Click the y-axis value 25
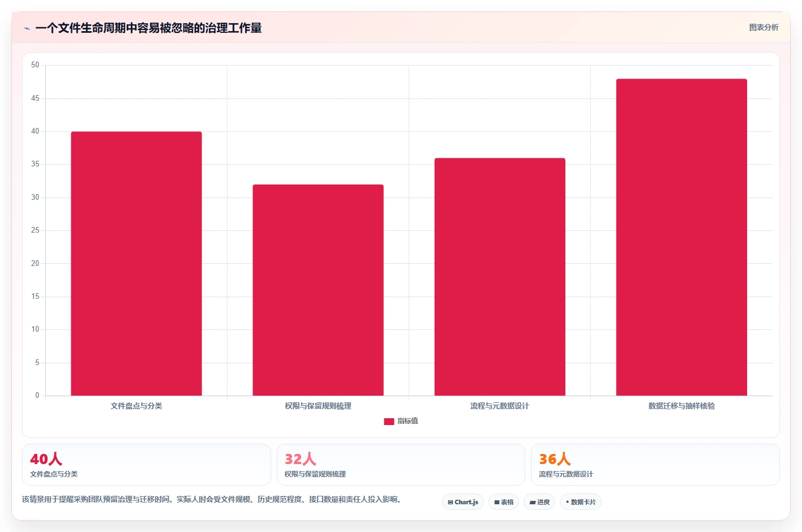This screenshot has height=532, width=802. click(x=35, y=230)
